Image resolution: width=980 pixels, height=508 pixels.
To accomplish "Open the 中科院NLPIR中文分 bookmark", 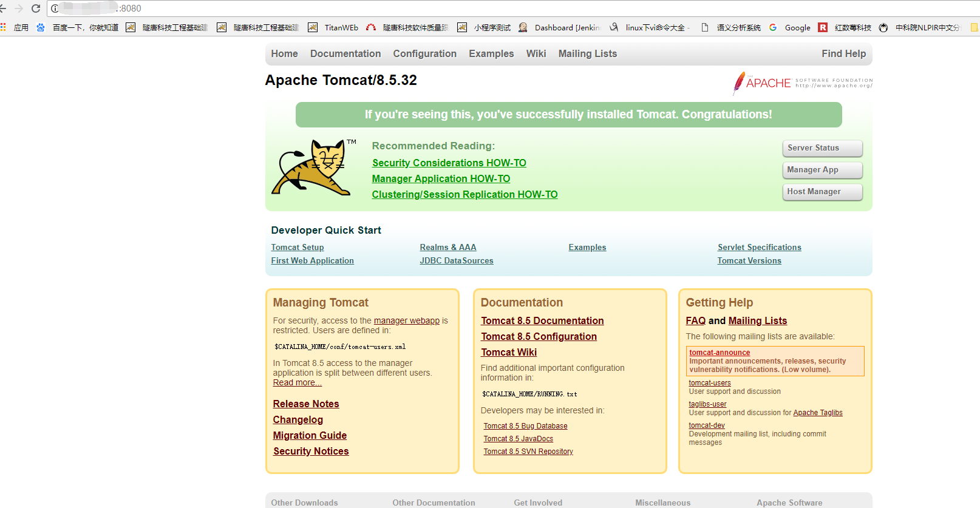I will pos(920,27).
